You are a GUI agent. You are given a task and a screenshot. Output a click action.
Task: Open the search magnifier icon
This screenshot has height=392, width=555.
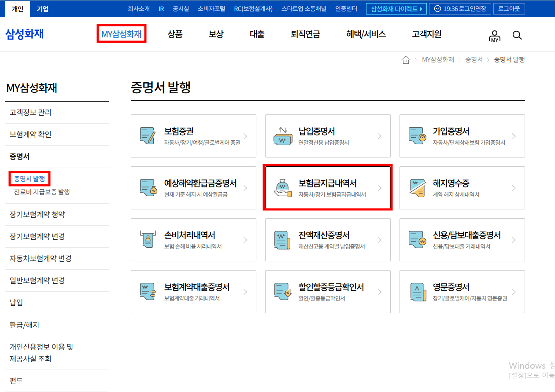pos(517,35)
